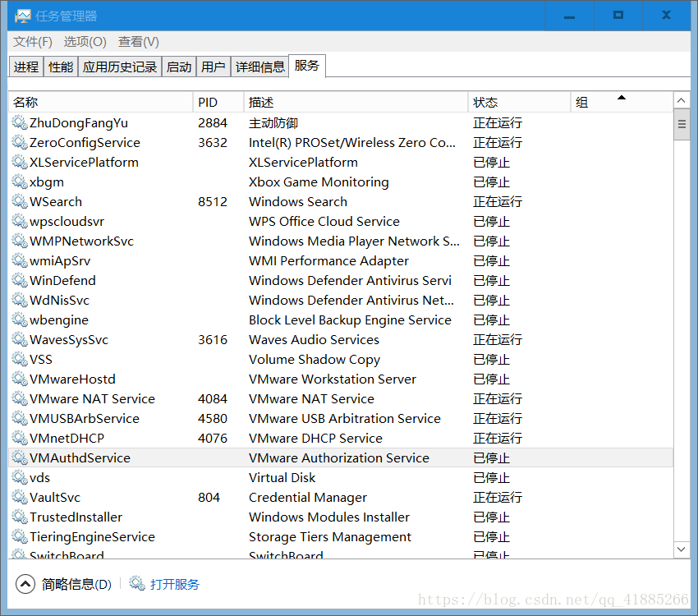Click the gear icon beside ZhuDongFangYu

20,122
